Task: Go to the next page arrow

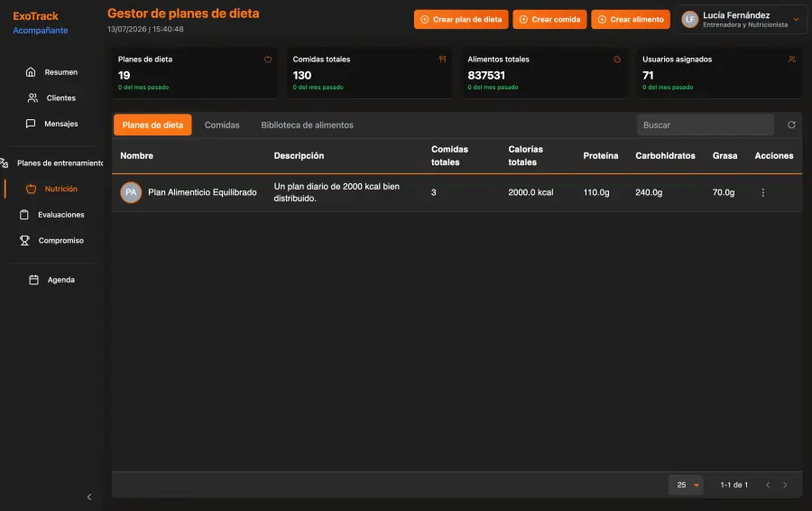Action: (785, 485)
